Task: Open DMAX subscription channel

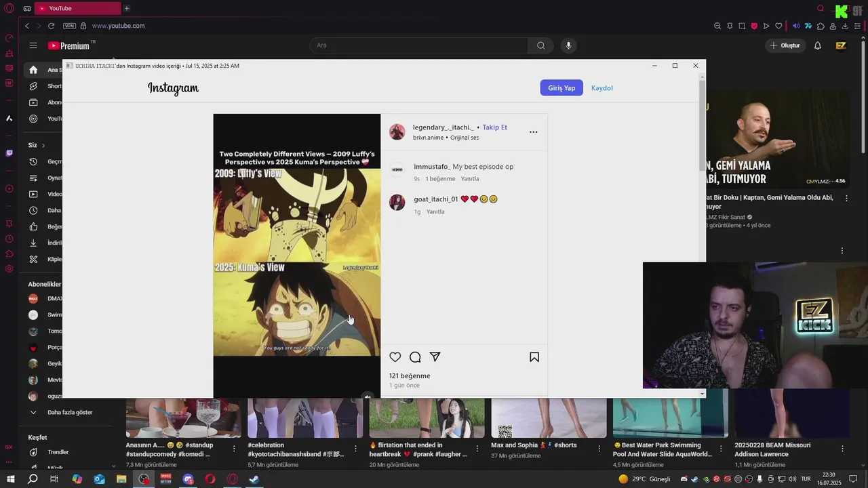Action: point(45,298)
